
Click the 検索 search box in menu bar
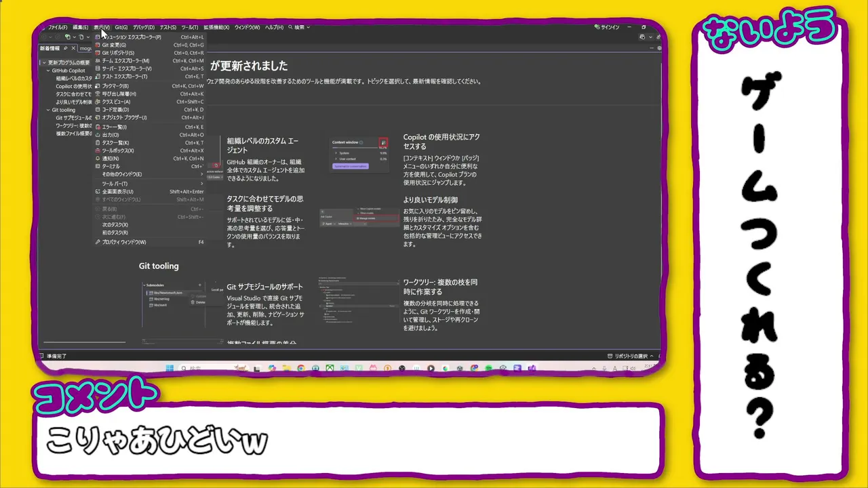tap(299, 28)
